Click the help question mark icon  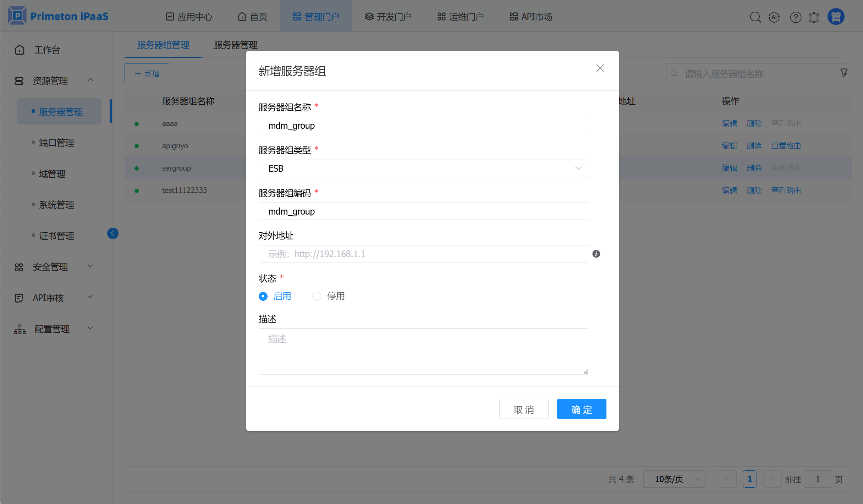pyautogui.click(x=796, y=17)
